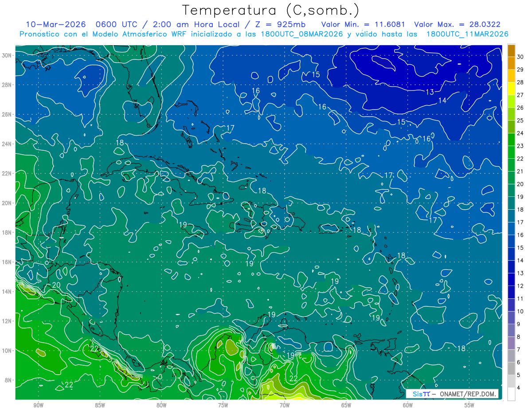The width and height of the screenshot is (532, 411).
Task: Click the "65W" longitude axis label
Action: click(346, 405)
